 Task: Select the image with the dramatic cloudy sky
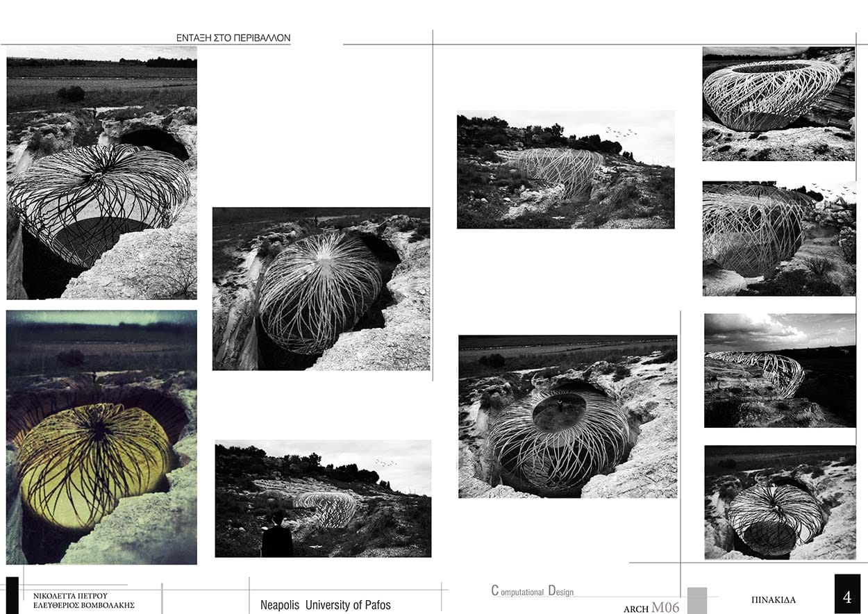[780, 370]
